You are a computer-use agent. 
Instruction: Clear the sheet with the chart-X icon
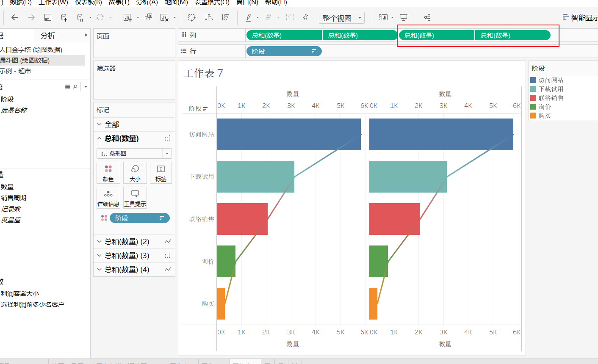click(164, 17)
